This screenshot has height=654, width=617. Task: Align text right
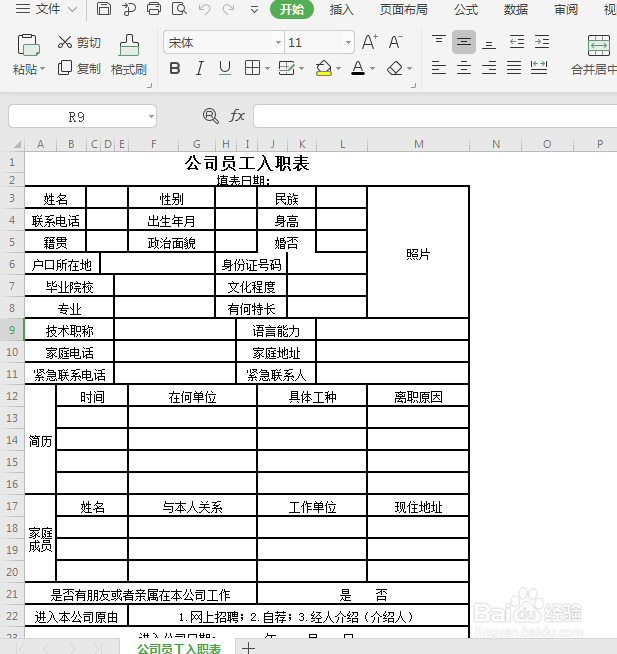(x=489, y=68)
